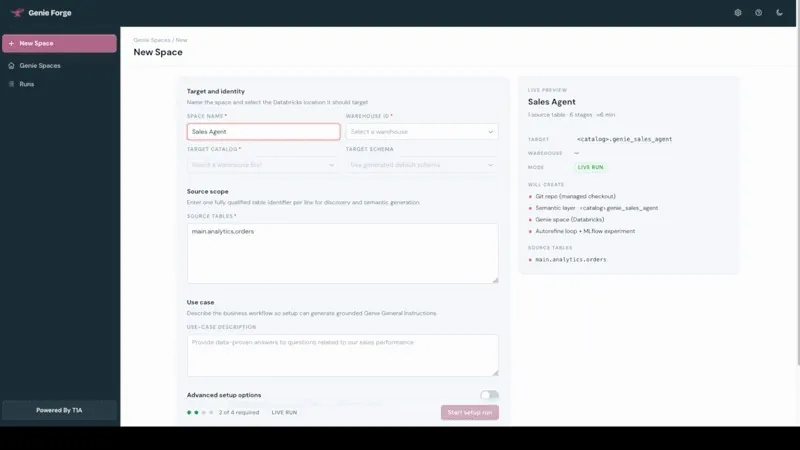Click the Genie Forge logo icon

[x=17, y=13]
